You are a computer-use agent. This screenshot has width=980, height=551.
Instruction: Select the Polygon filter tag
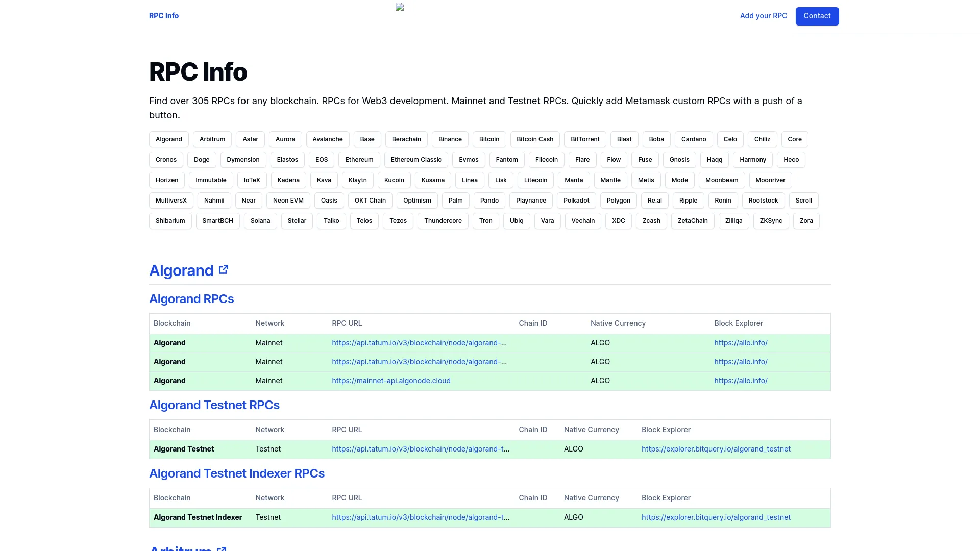click(x=618, y=201)
